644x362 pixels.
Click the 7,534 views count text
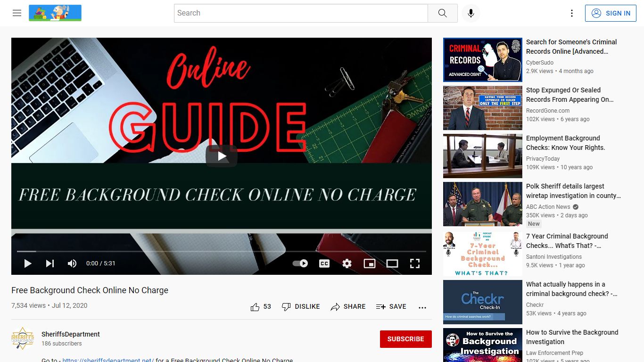click(28, 305)
